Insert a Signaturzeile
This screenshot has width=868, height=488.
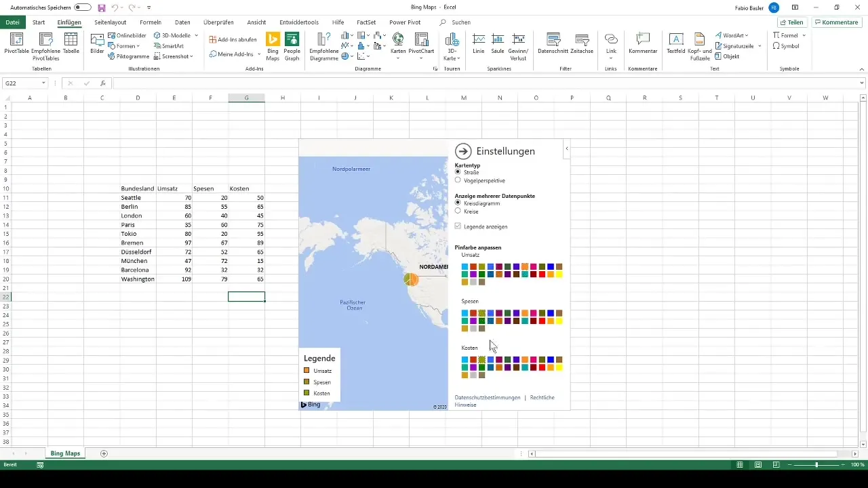[x=738, y=46]
